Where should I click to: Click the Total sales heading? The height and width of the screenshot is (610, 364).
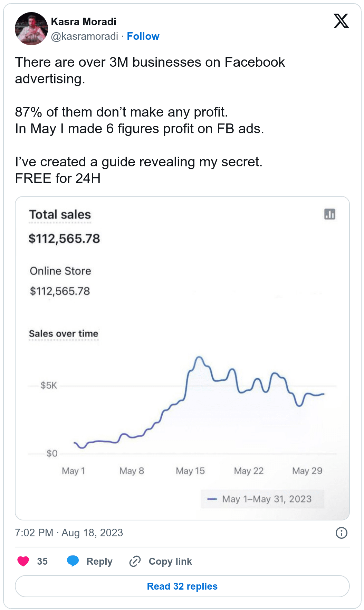coord(60,215)
